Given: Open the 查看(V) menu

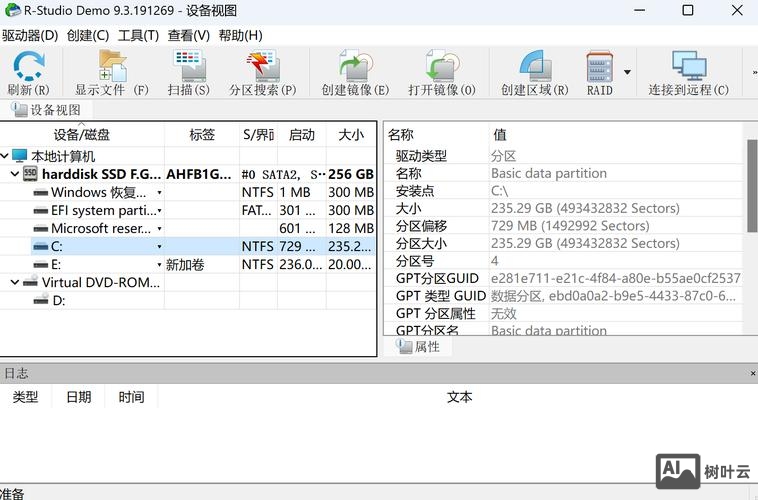Looking at the screenshot, I should coord(189,36).
